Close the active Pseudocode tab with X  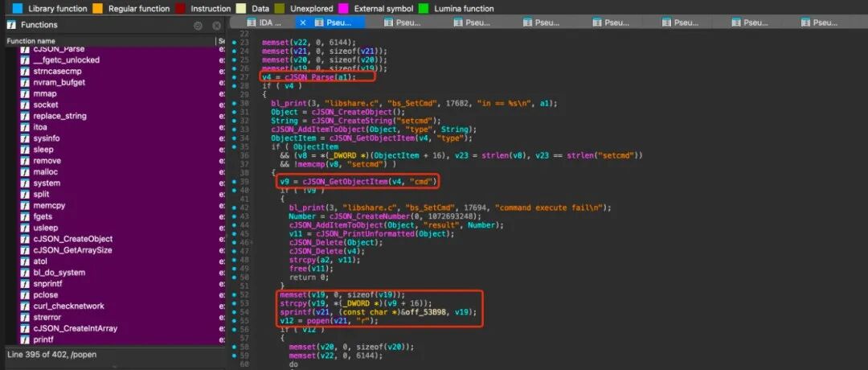(x=303, y=23)
